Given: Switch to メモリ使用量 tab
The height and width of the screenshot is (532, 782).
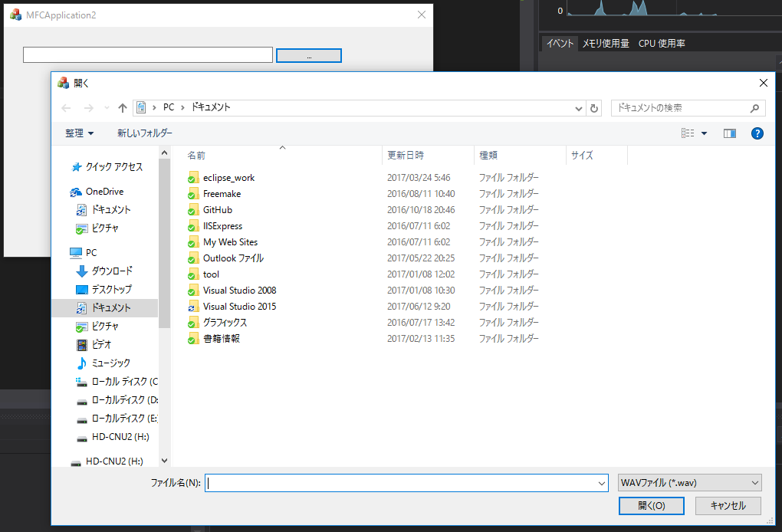Looking at the screenshot, I should 606,44.
